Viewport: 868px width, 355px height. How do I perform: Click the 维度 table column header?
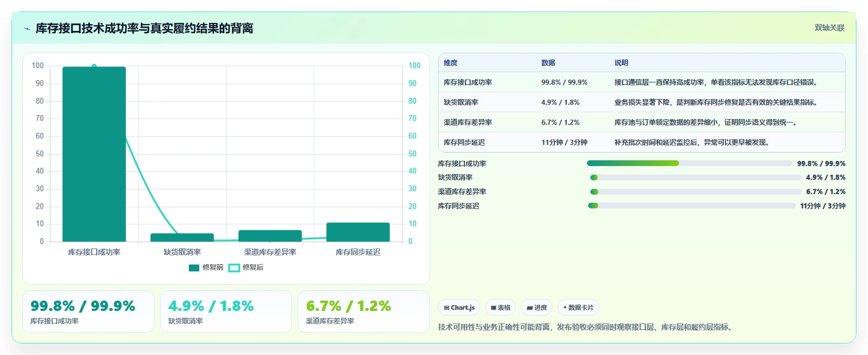click(x=451, y=63)
